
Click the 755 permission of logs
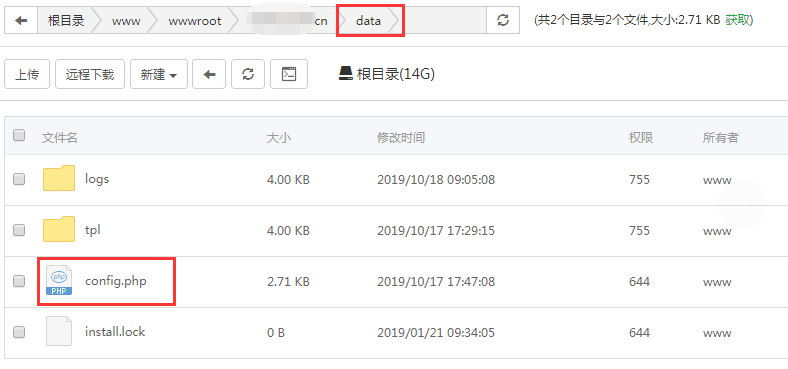[639, 179]
